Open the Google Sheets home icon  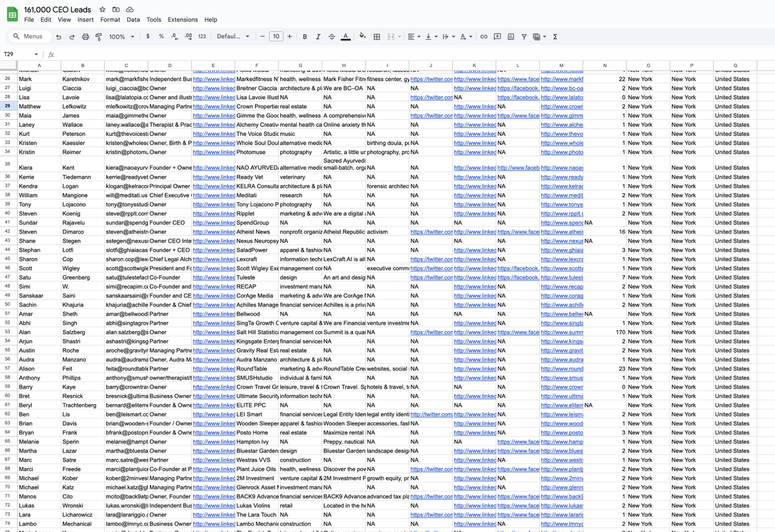pos(12,14)
